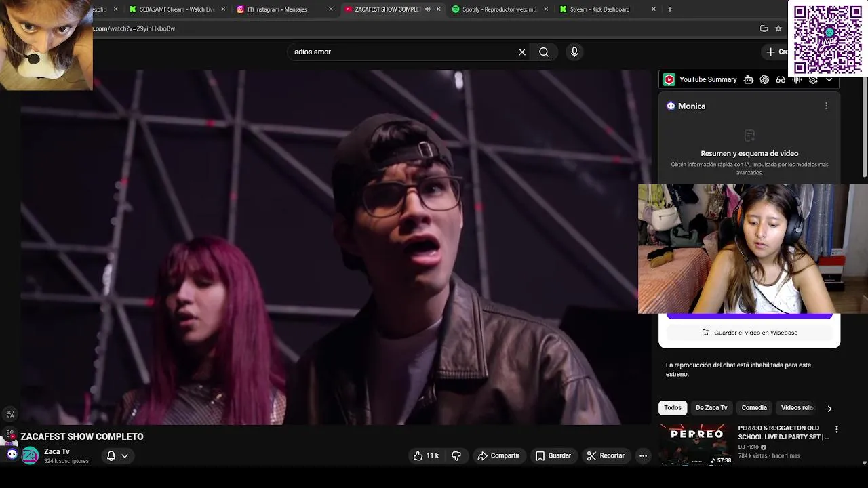Bookmark this page with the star
The height and width of the screenshot is (488, 868).
point(778,28)
